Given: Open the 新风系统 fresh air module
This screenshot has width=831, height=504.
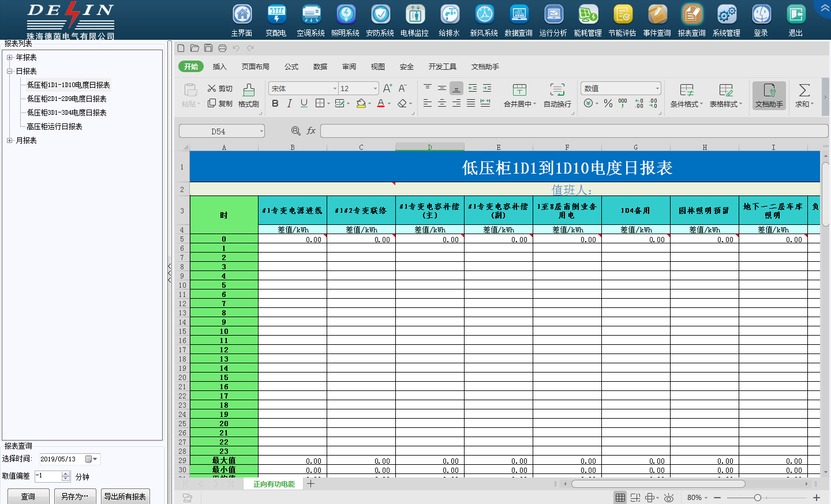Looking at the screenshot, I should 484,20.
